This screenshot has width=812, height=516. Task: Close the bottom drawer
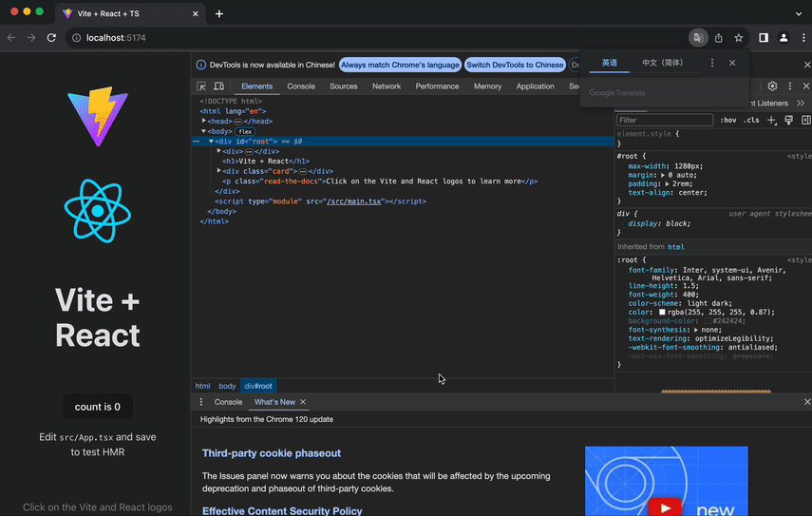pos(807,402)
